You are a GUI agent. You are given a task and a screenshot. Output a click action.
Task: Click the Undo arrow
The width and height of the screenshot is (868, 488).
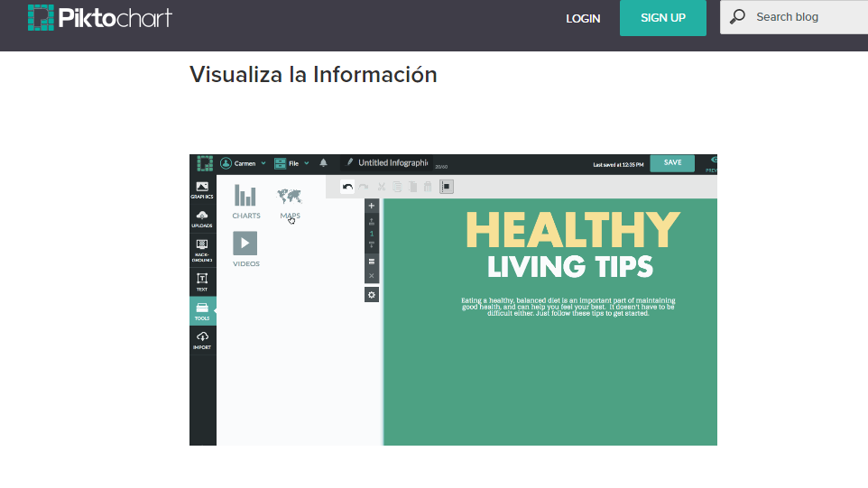point(347,187)
